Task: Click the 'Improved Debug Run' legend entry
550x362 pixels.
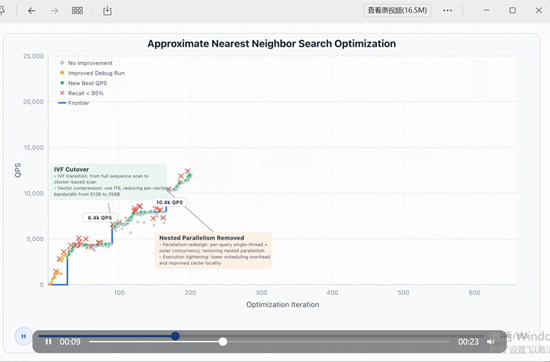Action: [x=92, y=73]
